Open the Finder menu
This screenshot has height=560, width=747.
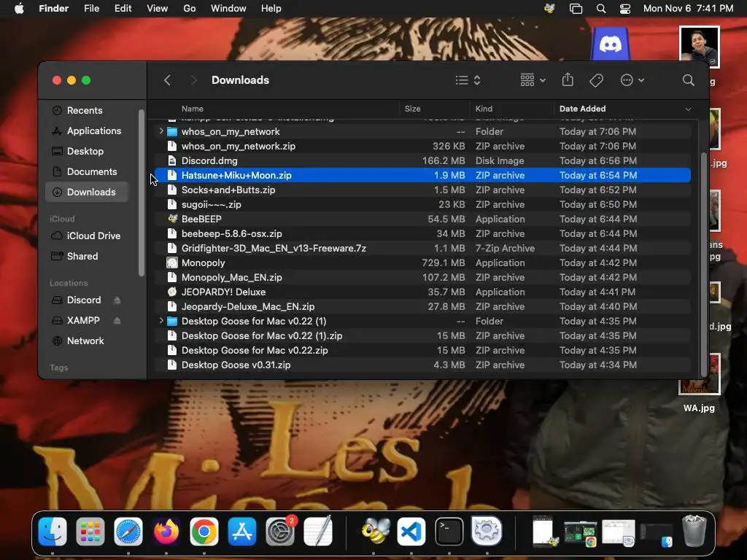[53, 9]
